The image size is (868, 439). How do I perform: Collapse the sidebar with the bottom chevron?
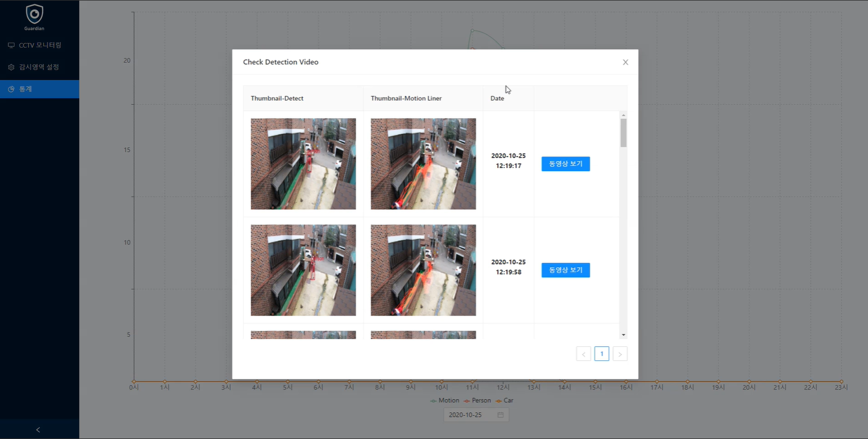pyautogui.click(x=38, y=429)
